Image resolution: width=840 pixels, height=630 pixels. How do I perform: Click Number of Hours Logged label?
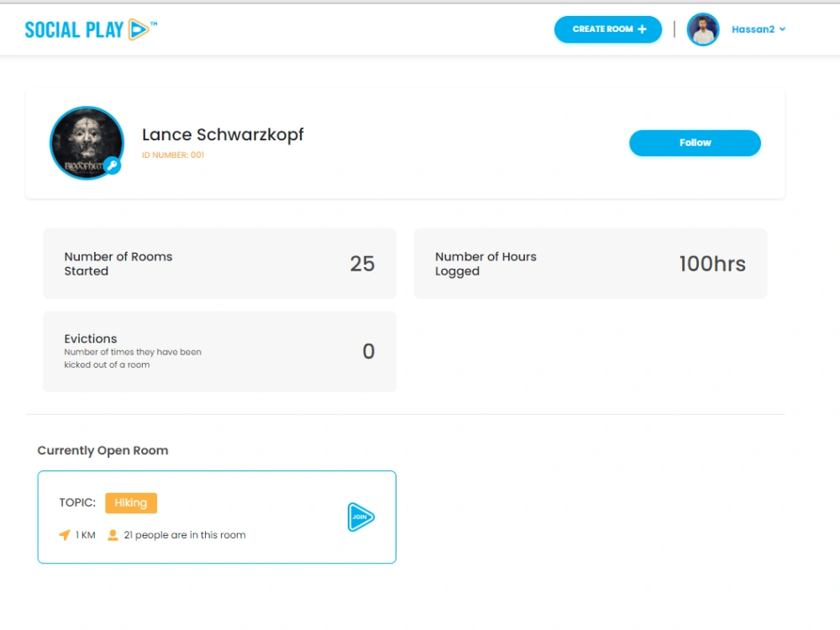(x=486, y=264)
